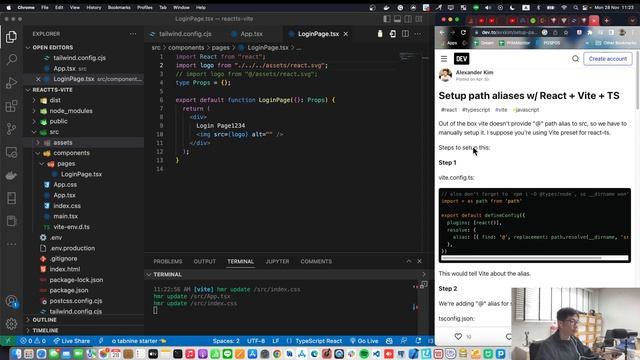Close the bottom panel with X
The height and width of the screenshot is (360, 640).
tap(419, 261)
